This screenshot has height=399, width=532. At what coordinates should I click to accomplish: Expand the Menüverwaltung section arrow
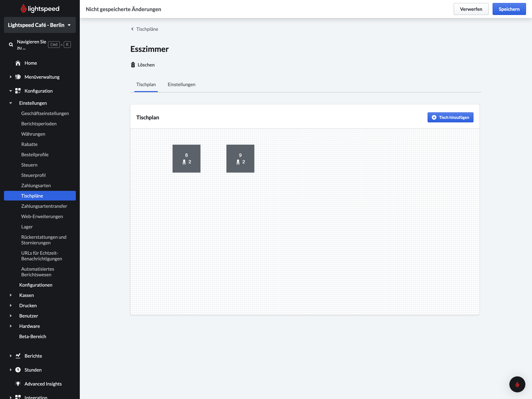click(x=11, y=77)
